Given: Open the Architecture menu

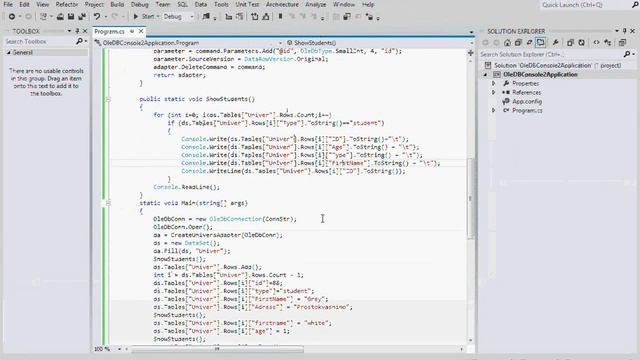Looking at the screenshot, I should [282, 4].
